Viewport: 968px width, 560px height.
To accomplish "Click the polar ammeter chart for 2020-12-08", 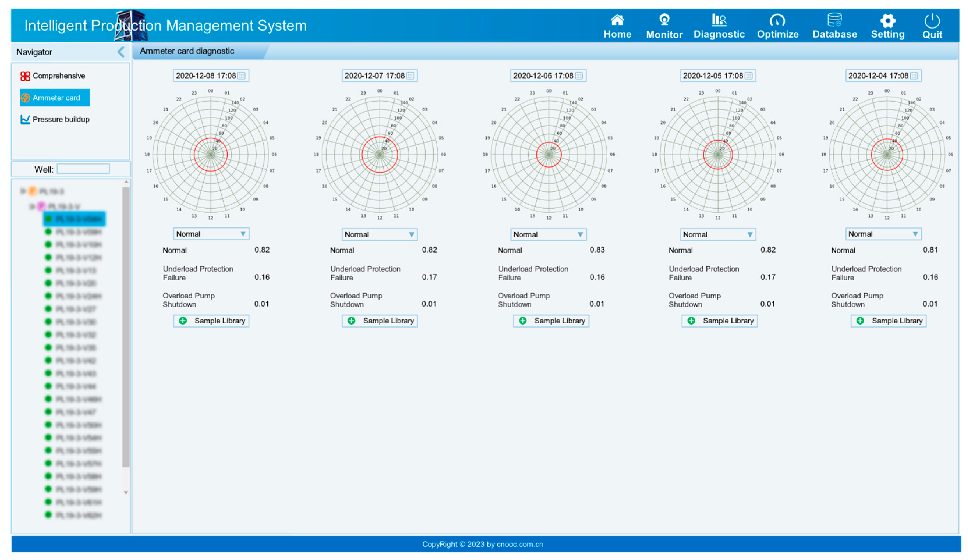I will tap(211, 155).
